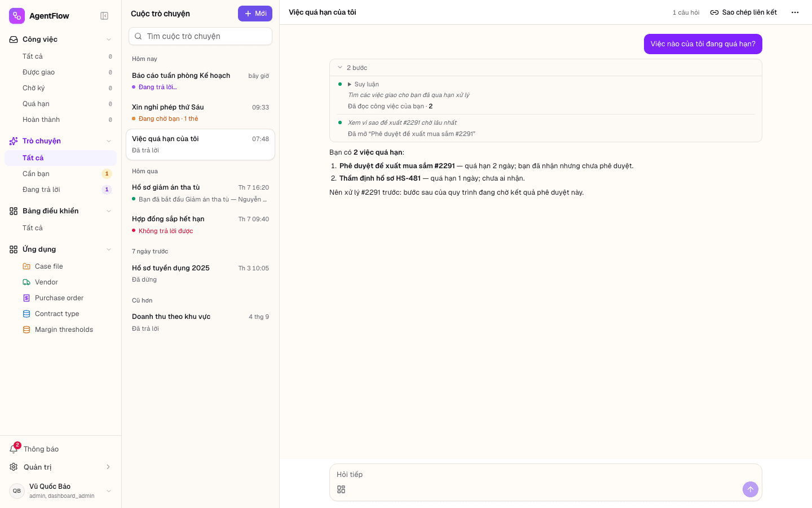812x508 pixels.
Task: Click the send arrow button
Action: (x=751, y=489)
